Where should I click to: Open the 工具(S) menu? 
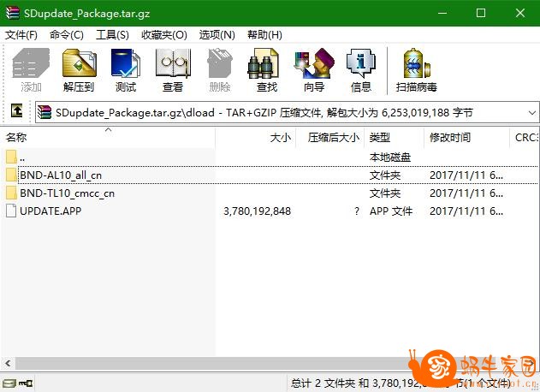coord(112,35)
